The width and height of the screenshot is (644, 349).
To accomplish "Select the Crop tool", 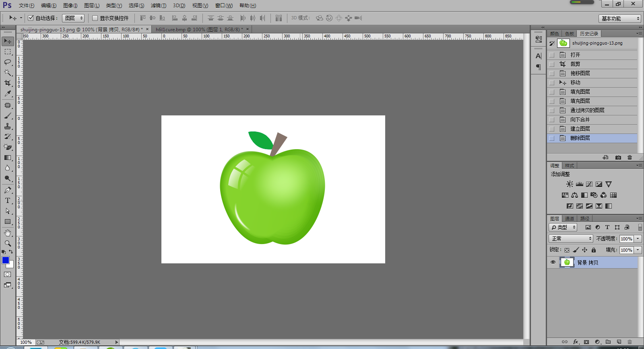I will [8, 83].
